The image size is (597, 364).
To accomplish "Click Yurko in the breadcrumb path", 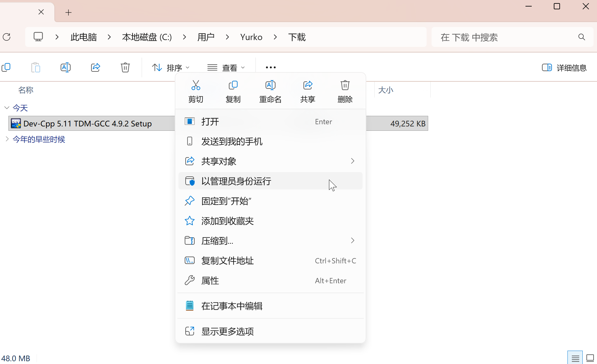I will [251, 37].
